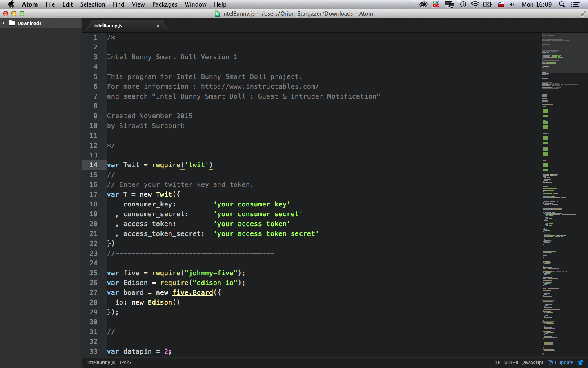Viewport: 588px width, 368px height.
Task: Open Spotlight search magnifier
Action: pos(562,4)
